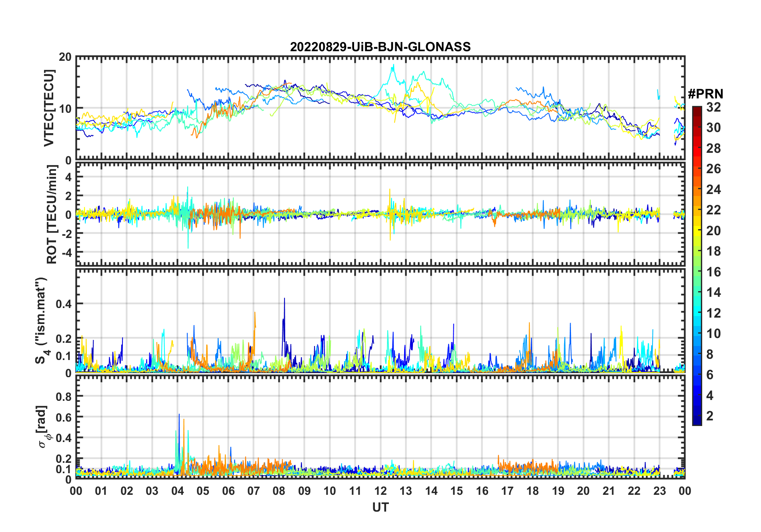Click the 6 label on PRN colorbar
Viewport: 761px width, 532px height.
[710, 375]
